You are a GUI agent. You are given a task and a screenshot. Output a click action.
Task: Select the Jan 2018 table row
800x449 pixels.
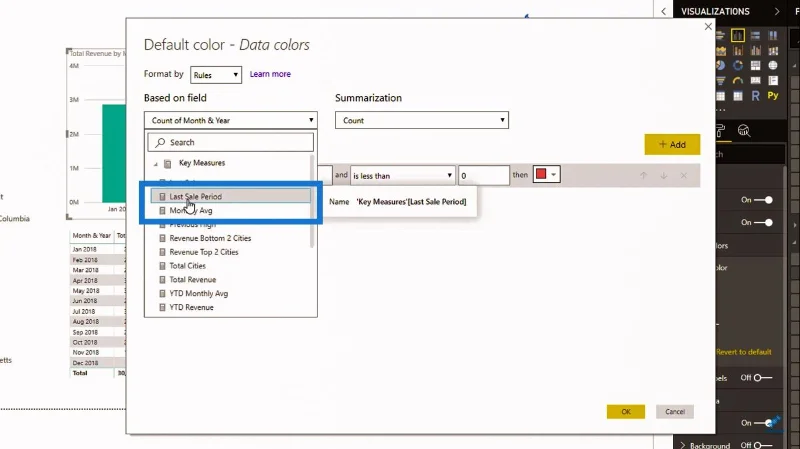(x=97, y=250)
